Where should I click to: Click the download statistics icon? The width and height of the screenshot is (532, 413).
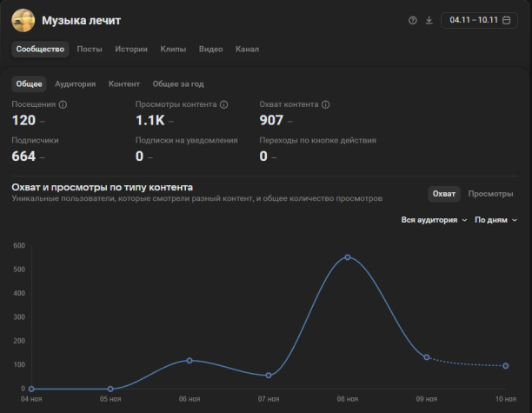(429, 20)
